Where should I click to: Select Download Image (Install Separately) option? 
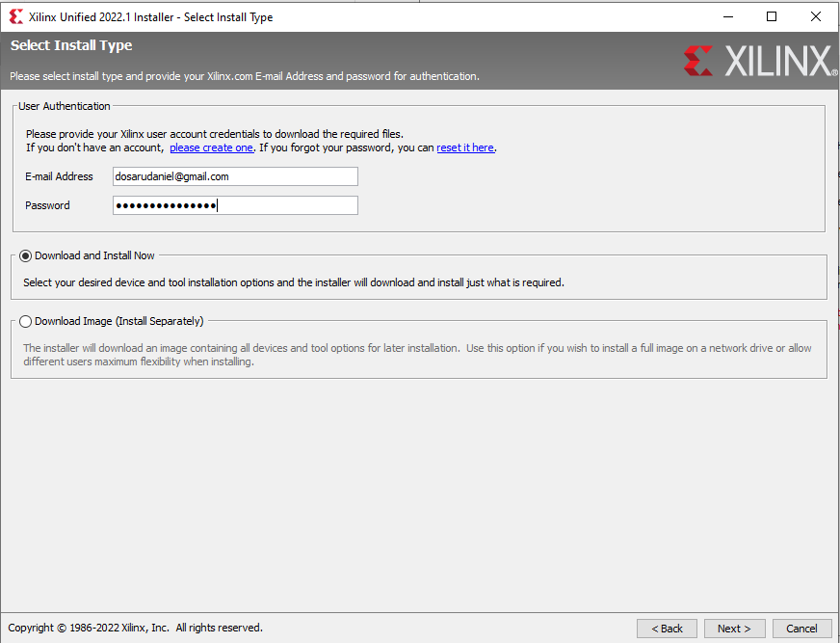click(x=25, y=321)
